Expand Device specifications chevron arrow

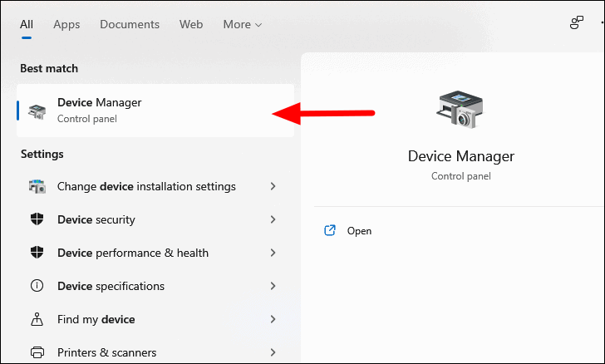point(273,286)
